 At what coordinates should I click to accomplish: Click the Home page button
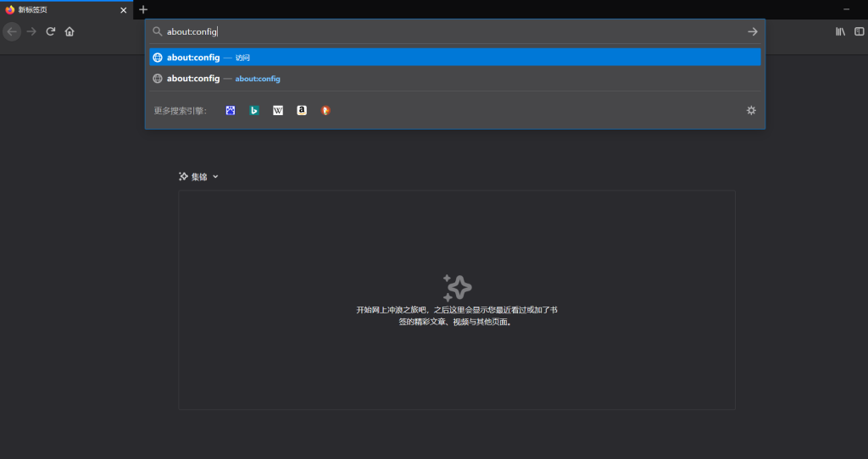(70, 31)
